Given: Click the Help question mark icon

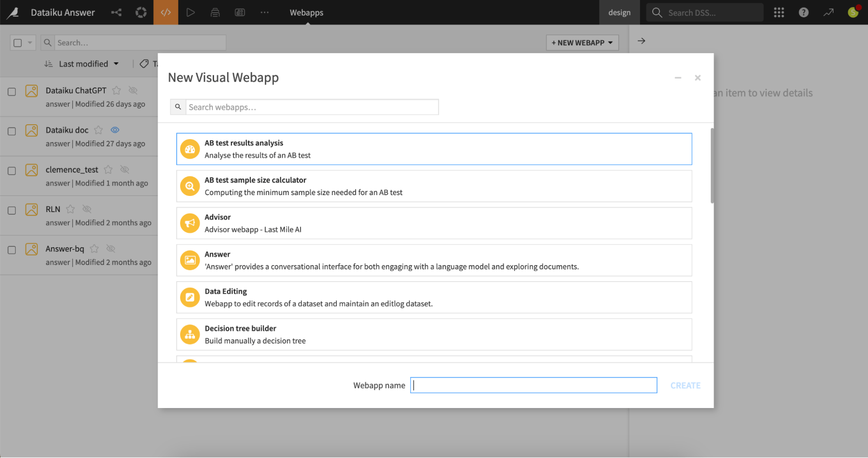Looking at the screenshot, I should [x=803, y=13].
